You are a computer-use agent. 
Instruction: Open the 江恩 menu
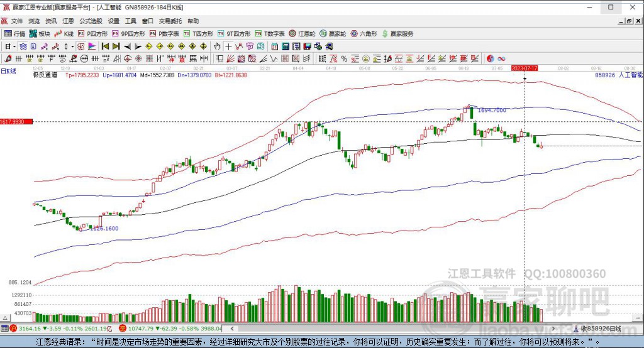pos(68,21)
